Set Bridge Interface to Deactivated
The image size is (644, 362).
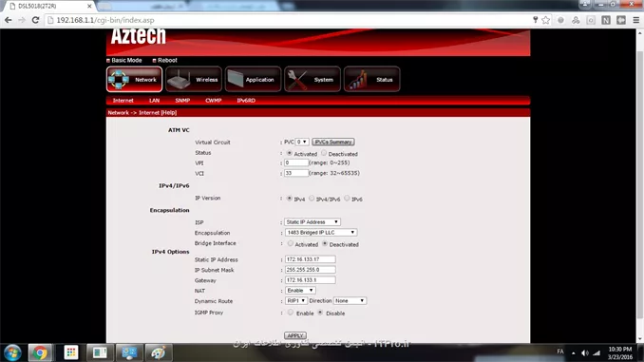325,243
